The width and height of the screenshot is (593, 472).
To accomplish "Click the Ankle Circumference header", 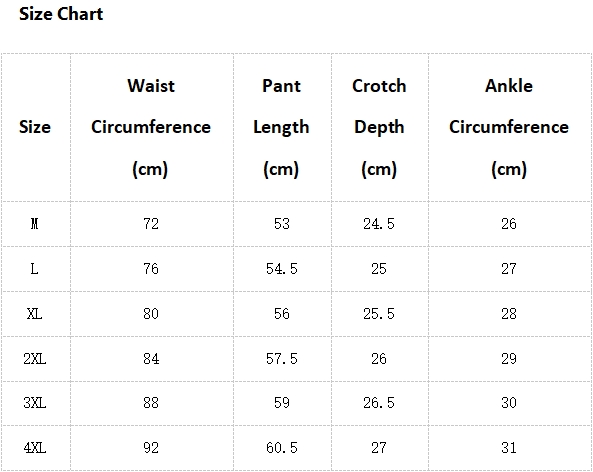I will (509, 127).
